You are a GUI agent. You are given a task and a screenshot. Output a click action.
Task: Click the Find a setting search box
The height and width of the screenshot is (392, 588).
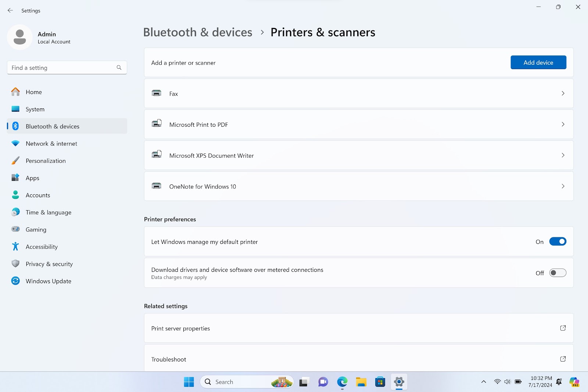[x=67, y=68]
